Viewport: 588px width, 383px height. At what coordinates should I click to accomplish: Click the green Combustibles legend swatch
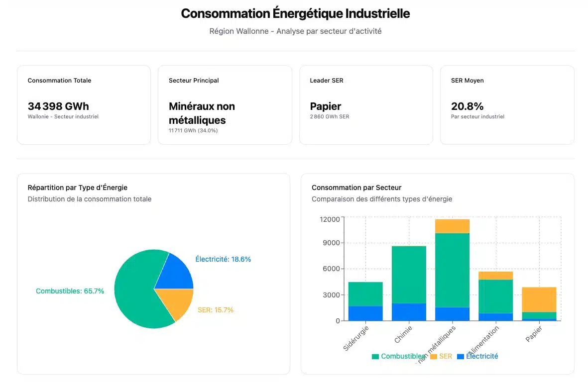click(x=375, y=357)
